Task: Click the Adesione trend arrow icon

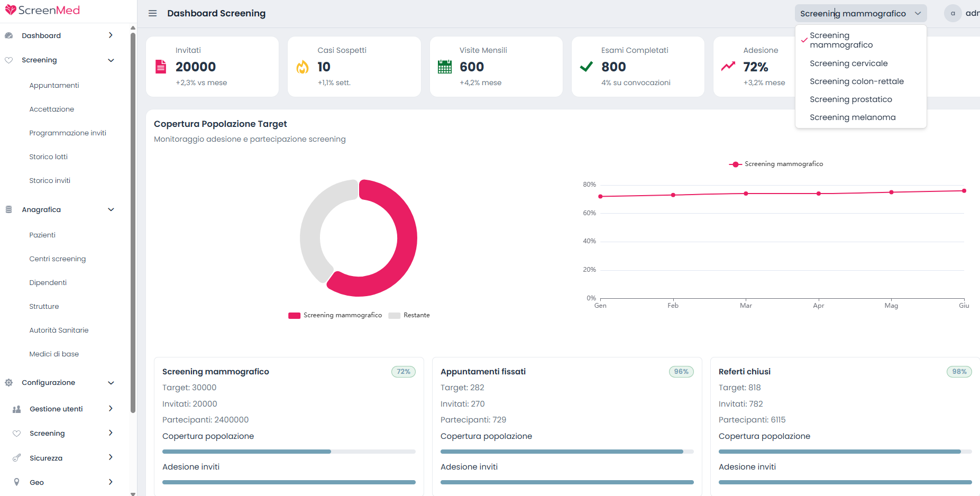Action: click(x=728, y=66)
